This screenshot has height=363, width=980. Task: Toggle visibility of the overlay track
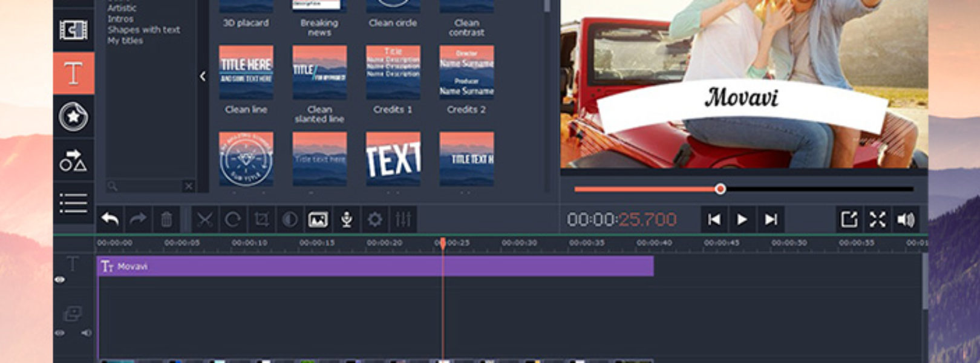click(59, 333)
